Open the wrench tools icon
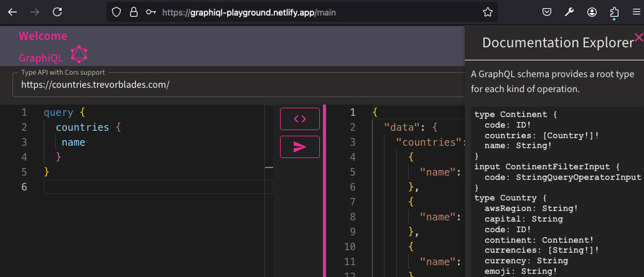Image resolution: width=644 pixels, height=277 pixels. (569, 12)
